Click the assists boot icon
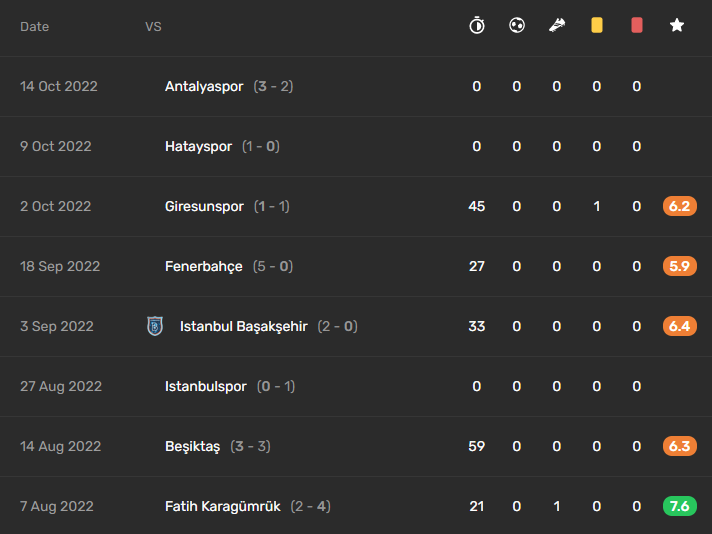Screen dimensions: 712x534 pyautogui.click(x=557, y=25)
